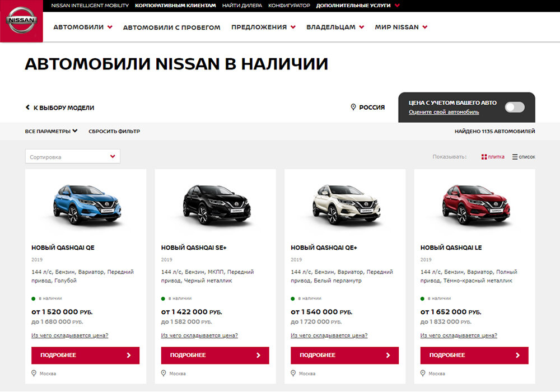Viewport: 560px width, 392px height.
Task: Click Россия region selector
Action: 372,107
